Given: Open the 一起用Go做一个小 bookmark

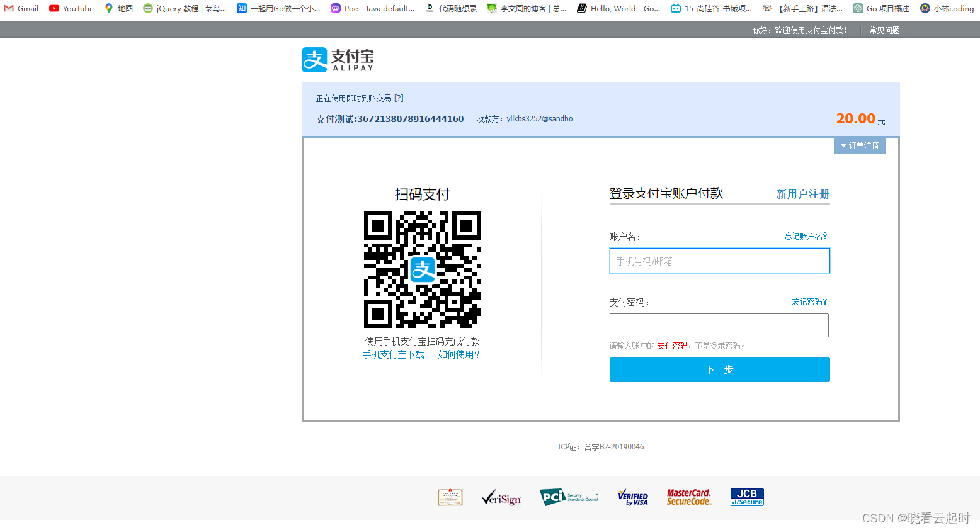Looking at the screenshot, I should pos(278,8).
